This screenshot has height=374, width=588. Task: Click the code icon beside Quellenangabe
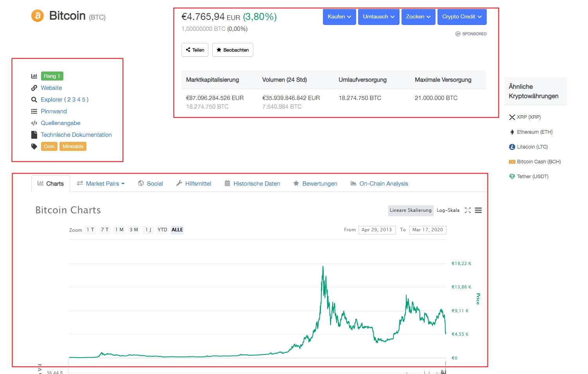point(34,123)
